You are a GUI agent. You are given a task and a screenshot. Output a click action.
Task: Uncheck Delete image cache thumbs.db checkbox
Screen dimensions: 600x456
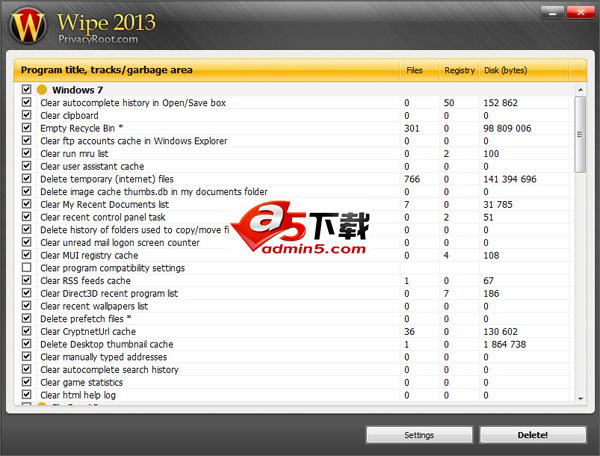(26, 191)
